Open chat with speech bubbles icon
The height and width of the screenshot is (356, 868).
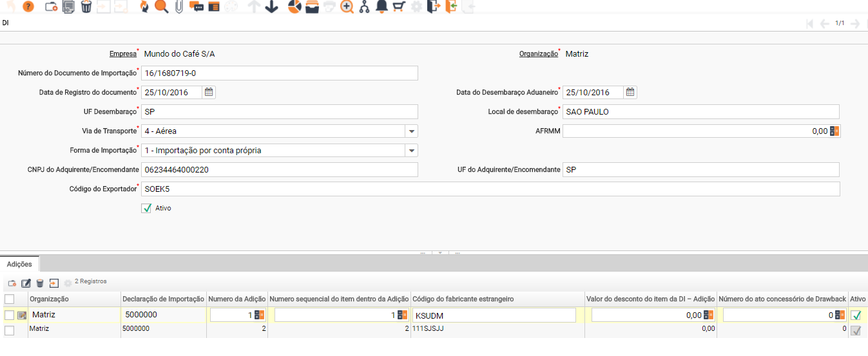tap(197, 7)
